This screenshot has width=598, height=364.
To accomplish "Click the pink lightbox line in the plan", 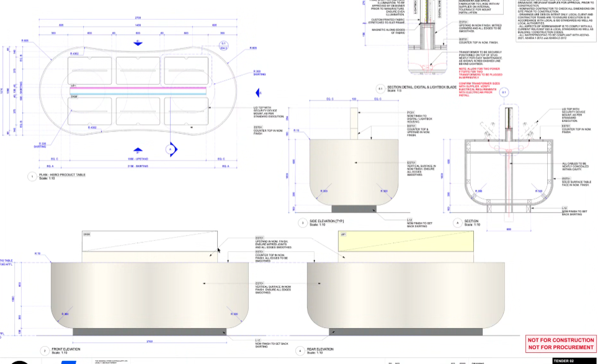I will 138,88.
